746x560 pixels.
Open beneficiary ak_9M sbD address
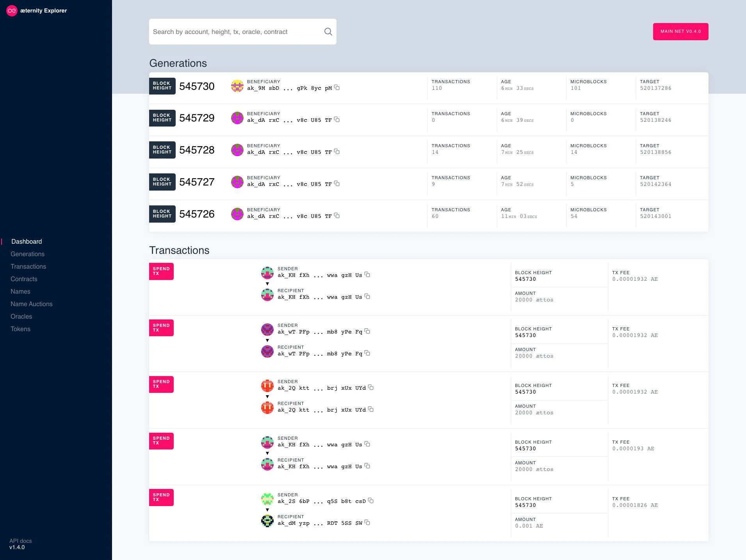tap(289, 88)
